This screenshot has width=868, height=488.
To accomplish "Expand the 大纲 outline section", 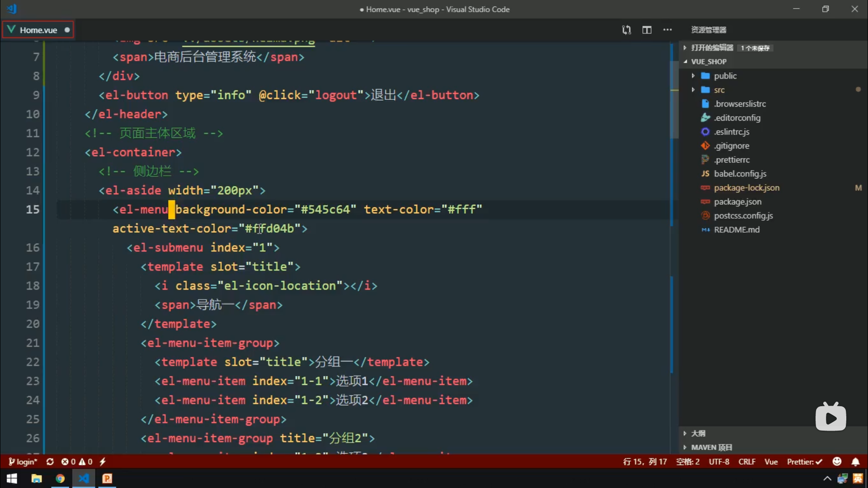I will [x=698, y=433].
